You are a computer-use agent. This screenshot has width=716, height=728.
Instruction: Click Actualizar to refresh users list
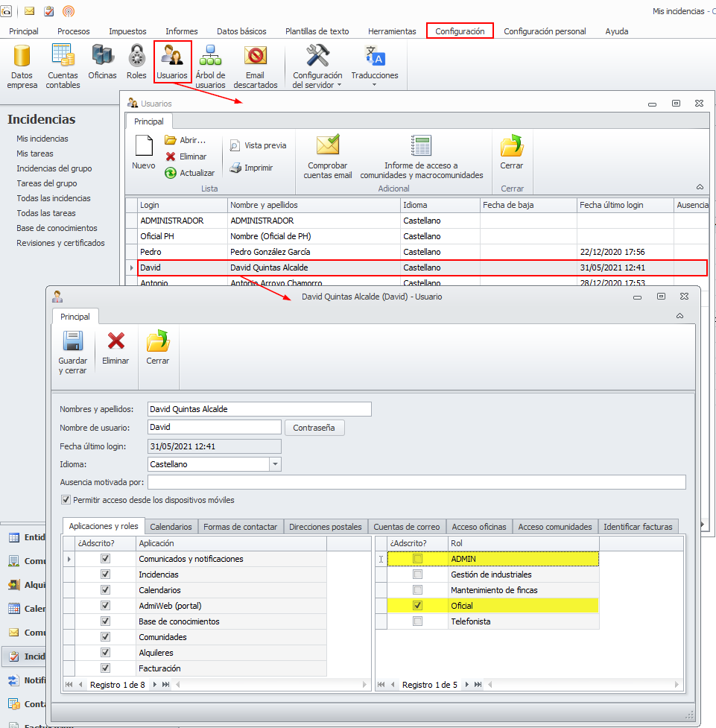(x=190, y=173)
